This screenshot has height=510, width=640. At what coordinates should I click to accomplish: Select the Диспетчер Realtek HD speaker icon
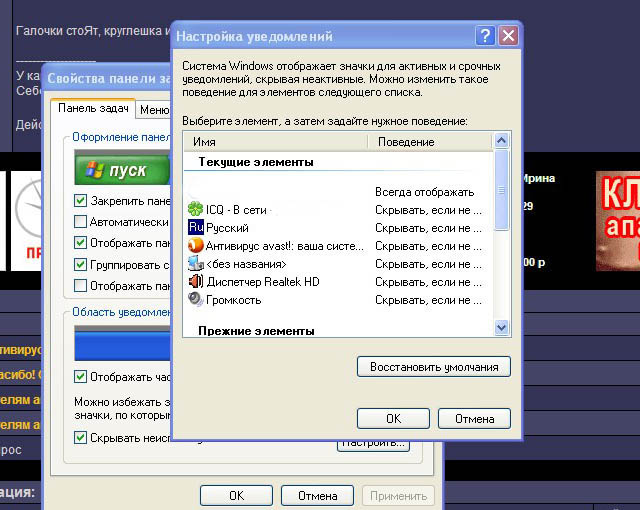pos(195,281)
